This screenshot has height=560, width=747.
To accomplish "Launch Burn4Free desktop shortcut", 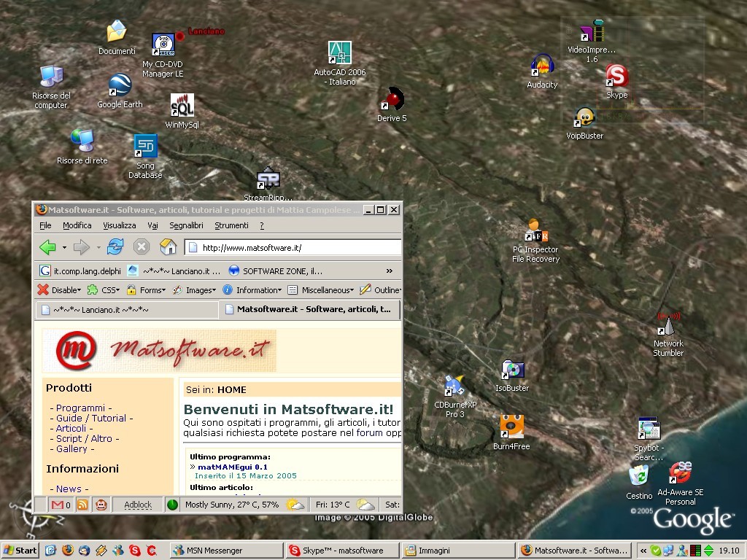I will [511, 432].
